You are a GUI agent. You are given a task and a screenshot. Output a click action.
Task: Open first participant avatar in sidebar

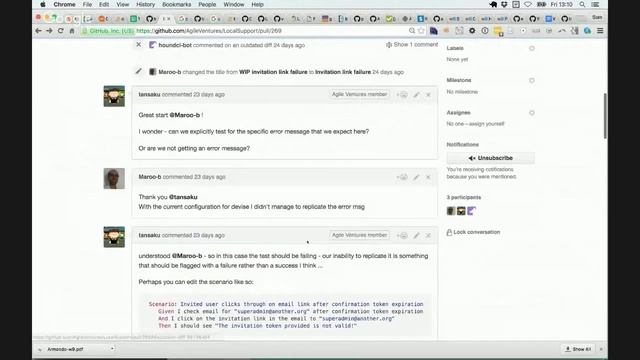(x=451, y=211)
